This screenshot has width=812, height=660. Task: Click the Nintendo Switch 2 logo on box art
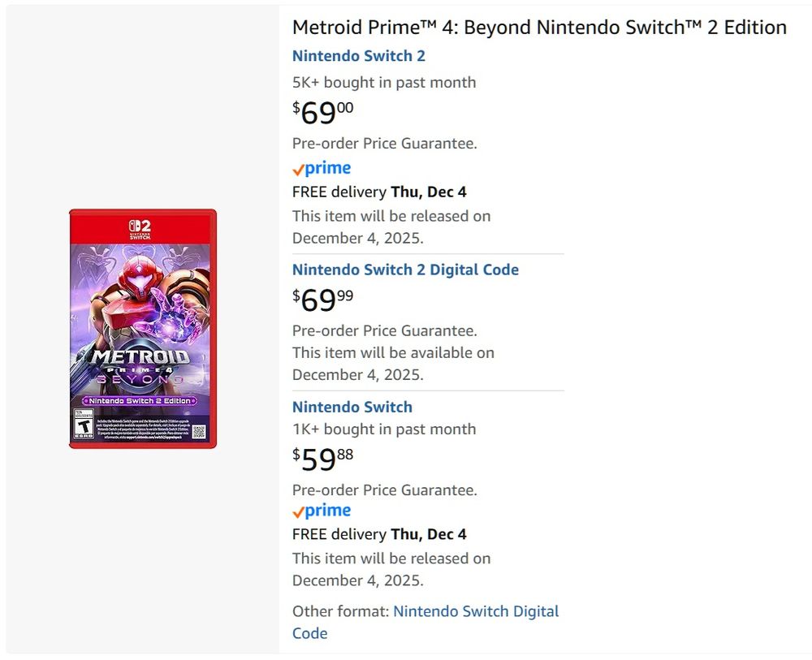point(140,227)
